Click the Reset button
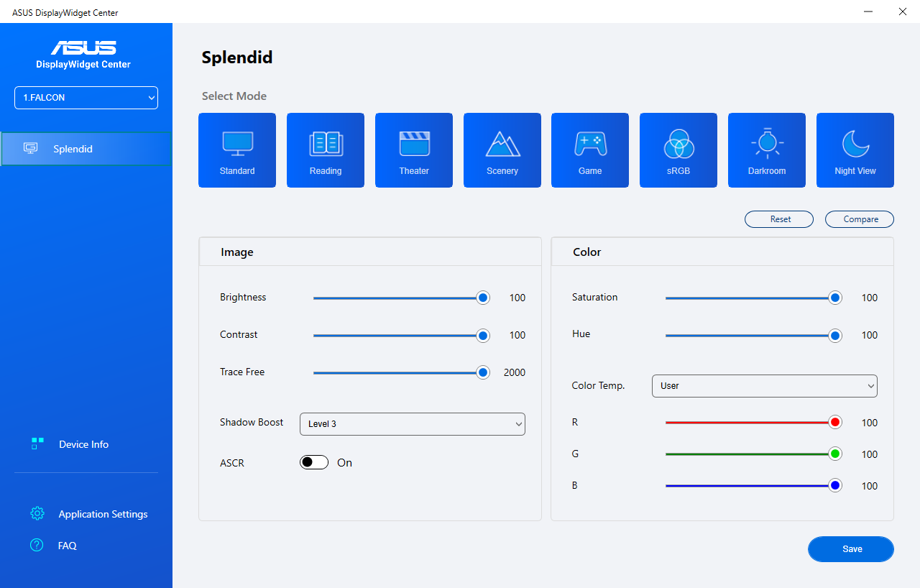920x588 pixels. [x=779, y=219]
